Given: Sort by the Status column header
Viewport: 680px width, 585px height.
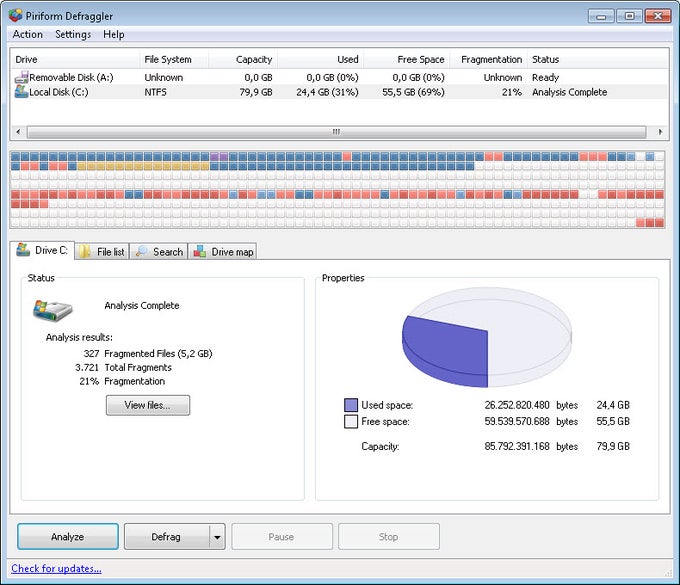Looking at the screenshot, I should pyautogui.click(x=598, y=59).
